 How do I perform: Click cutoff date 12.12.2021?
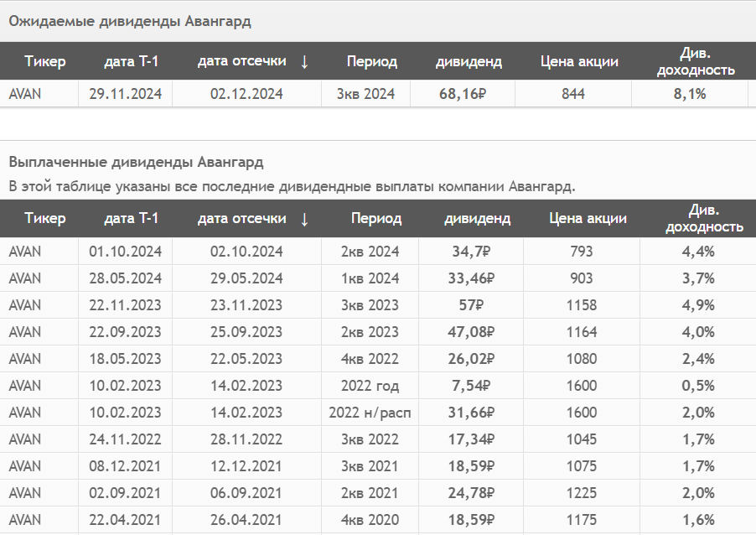coord(246,466)
